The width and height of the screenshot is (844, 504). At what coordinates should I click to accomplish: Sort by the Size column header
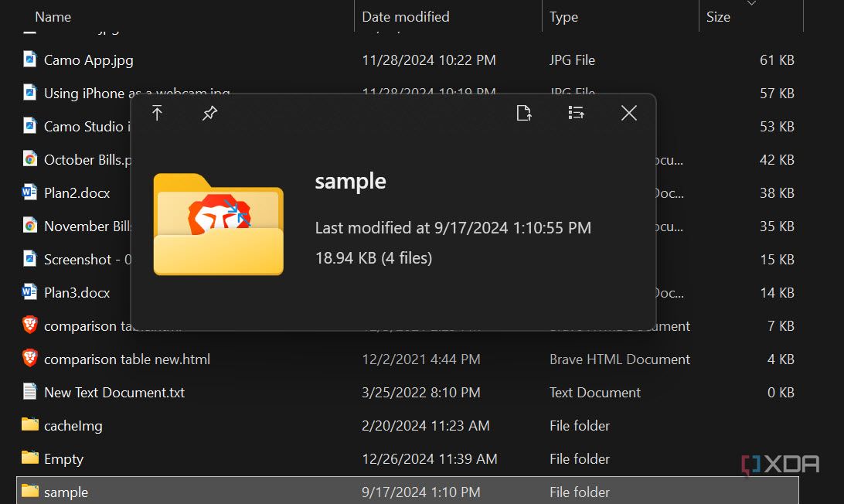(x=718, y=17)
